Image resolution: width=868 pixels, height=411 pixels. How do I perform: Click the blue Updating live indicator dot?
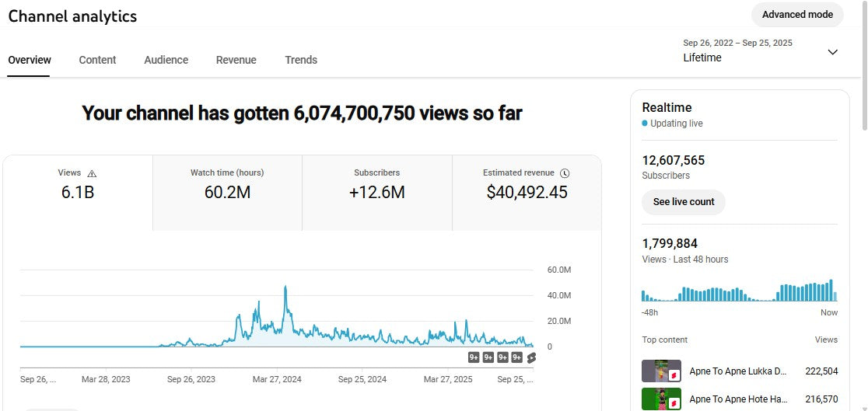(645, 124)
